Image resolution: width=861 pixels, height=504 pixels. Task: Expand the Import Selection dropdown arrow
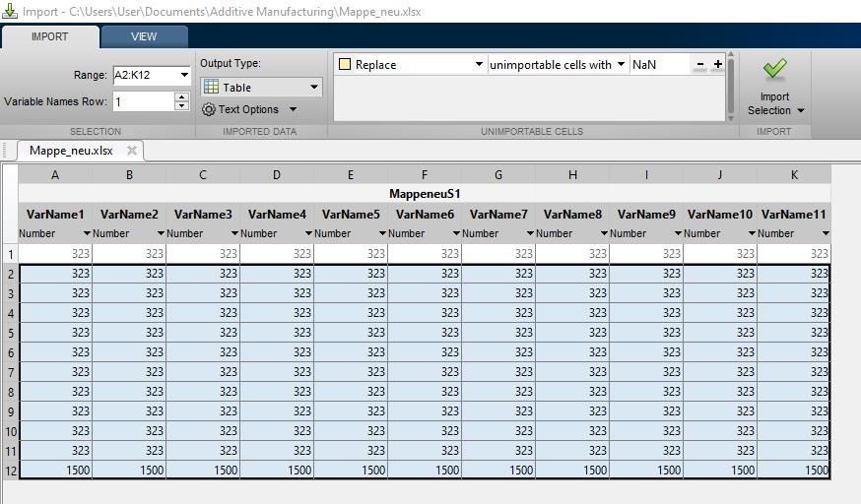pos(800,110)
